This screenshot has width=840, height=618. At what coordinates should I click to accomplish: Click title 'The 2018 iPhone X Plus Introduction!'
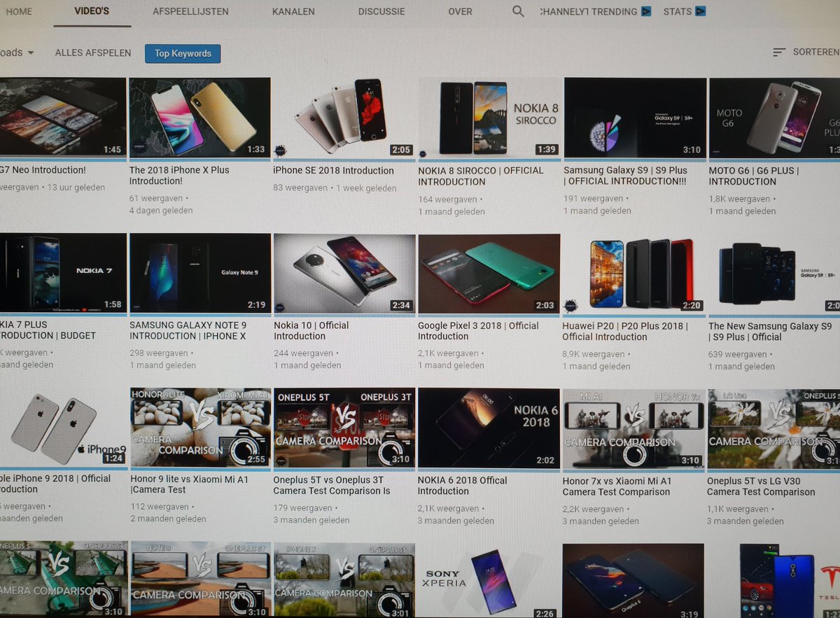coord(179,175)
